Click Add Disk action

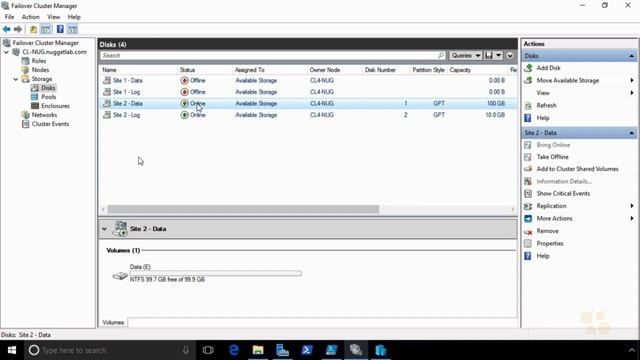tap(549, 68)
